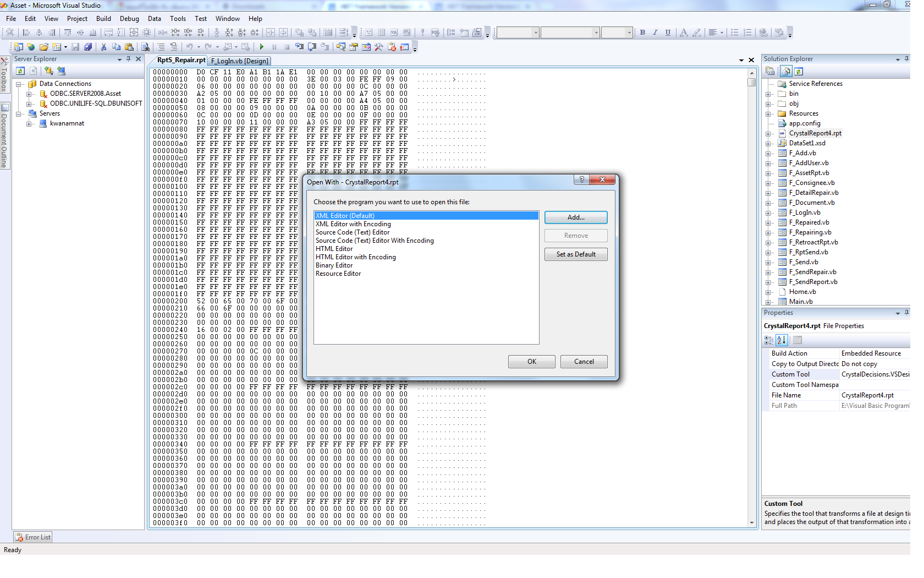Cancel the Open With dialog
Viewport: 924px width, 578px height.
(584, 362)
